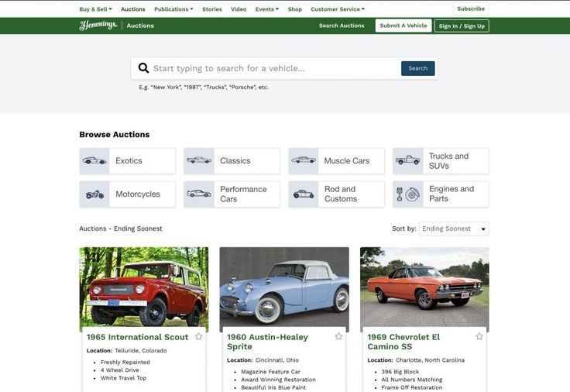Screen dimensions: 570x392
Task: Open the Stories menu item
Action: click(211, 9)
